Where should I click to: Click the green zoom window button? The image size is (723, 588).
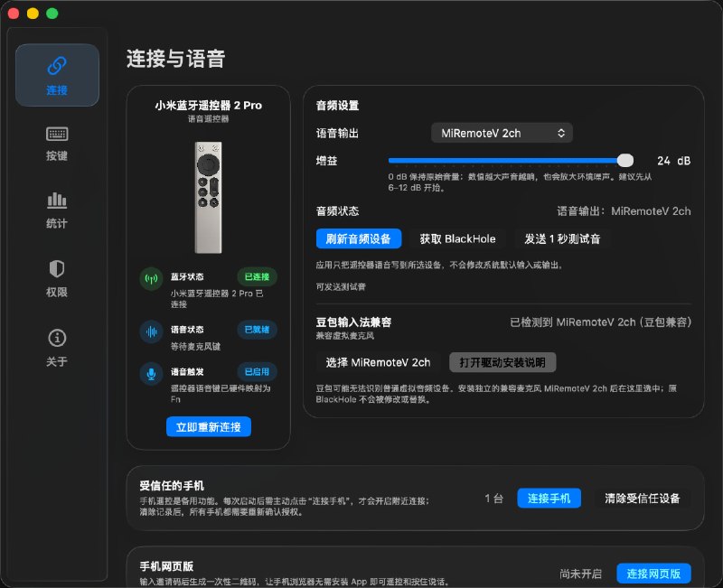[x=52, y=14]
